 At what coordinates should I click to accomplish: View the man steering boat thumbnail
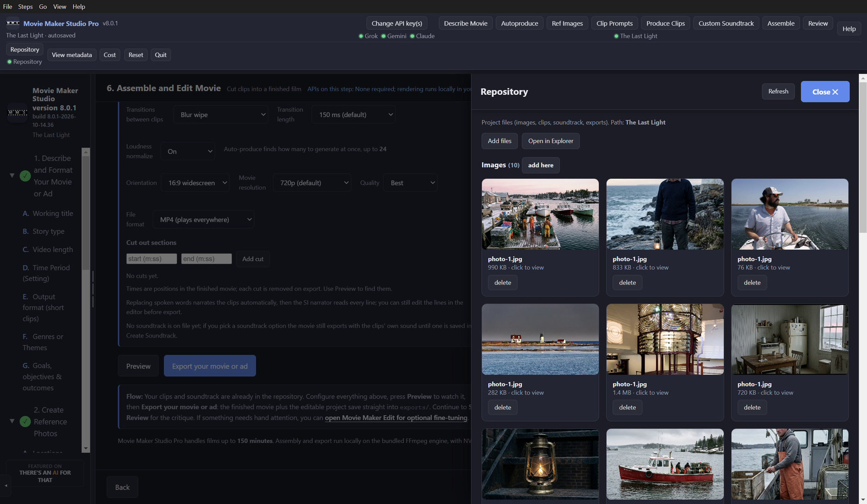point(790,214)
